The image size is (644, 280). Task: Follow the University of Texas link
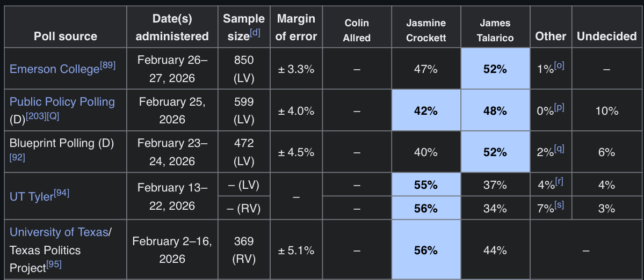point(59,232)
